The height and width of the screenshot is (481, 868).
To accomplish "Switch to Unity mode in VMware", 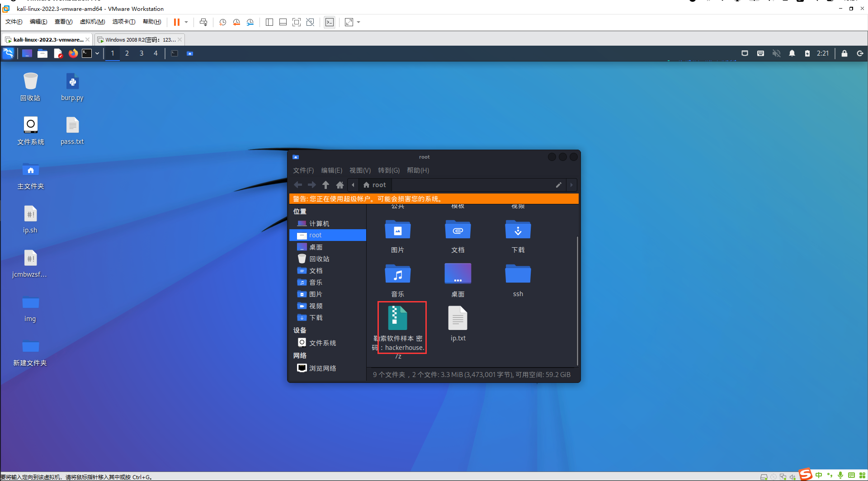I will coord(310,22).
